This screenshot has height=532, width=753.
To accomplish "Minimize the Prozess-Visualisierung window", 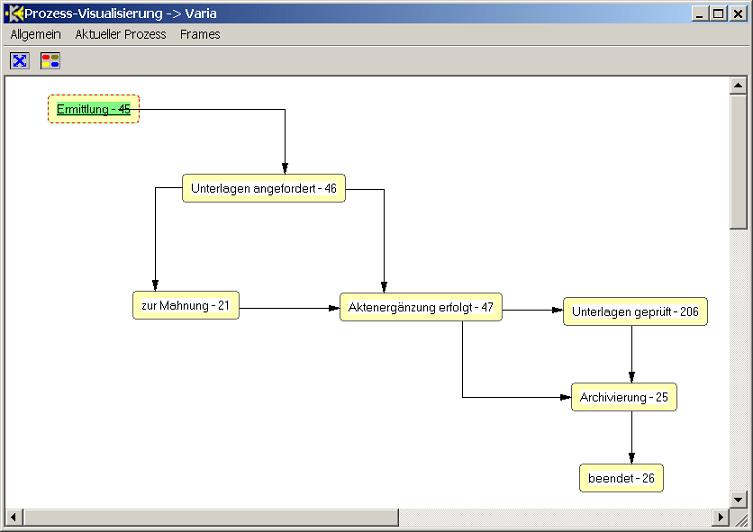I will (x=700, y=13).
